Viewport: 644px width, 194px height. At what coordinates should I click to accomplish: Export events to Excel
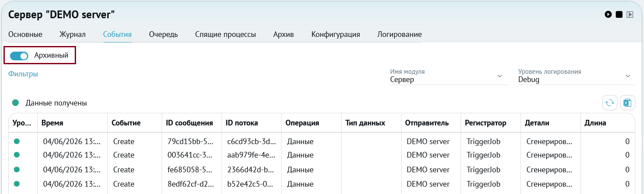[627, 102]
